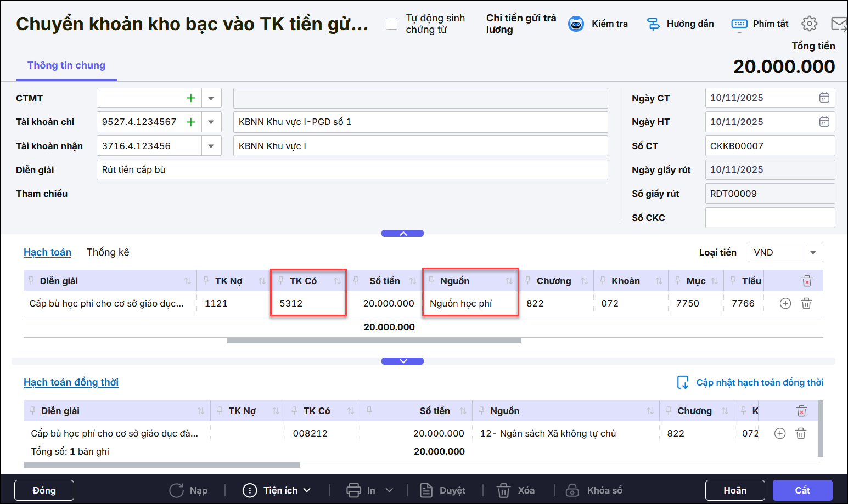Open the settings gear icon
848x504 pixels.
click(809, 24)
